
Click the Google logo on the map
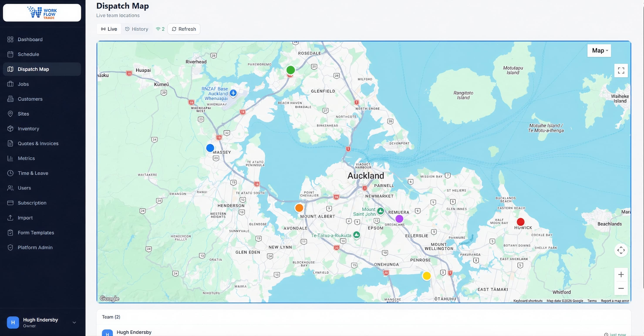tap(110, 299)
